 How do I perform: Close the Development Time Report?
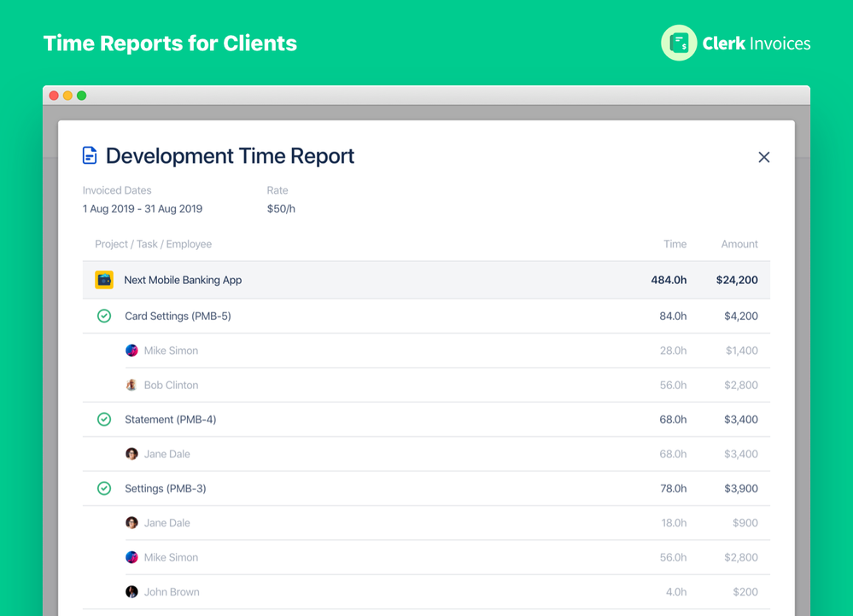tap(764, 157)
